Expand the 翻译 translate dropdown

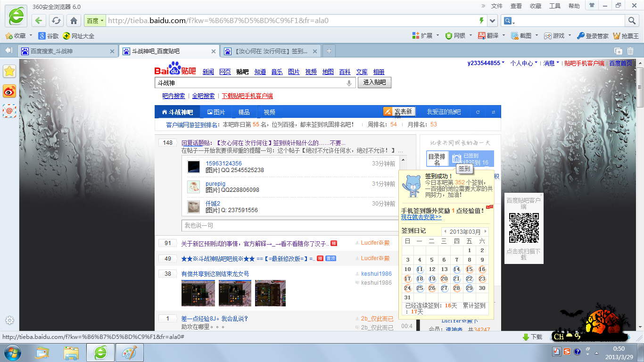coord(504,35)
